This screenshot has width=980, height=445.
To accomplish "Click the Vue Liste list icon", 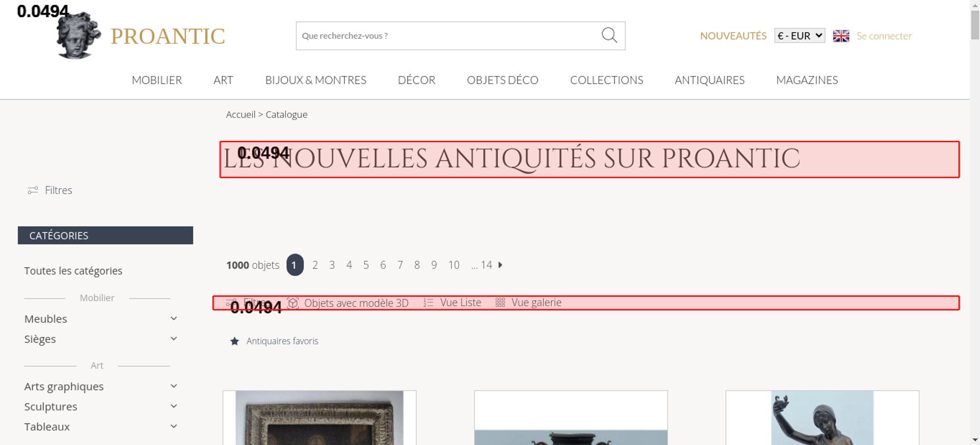I will click(428, 303).
